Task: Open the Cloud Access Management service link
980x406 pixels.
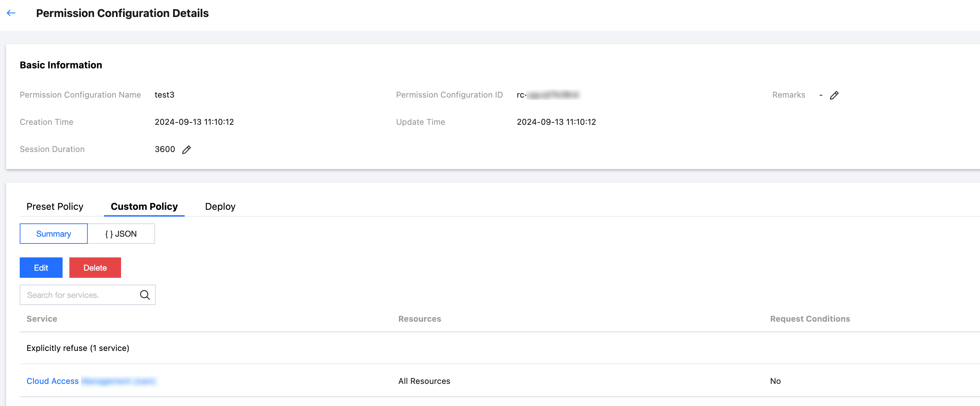Action: coord(91,381)
